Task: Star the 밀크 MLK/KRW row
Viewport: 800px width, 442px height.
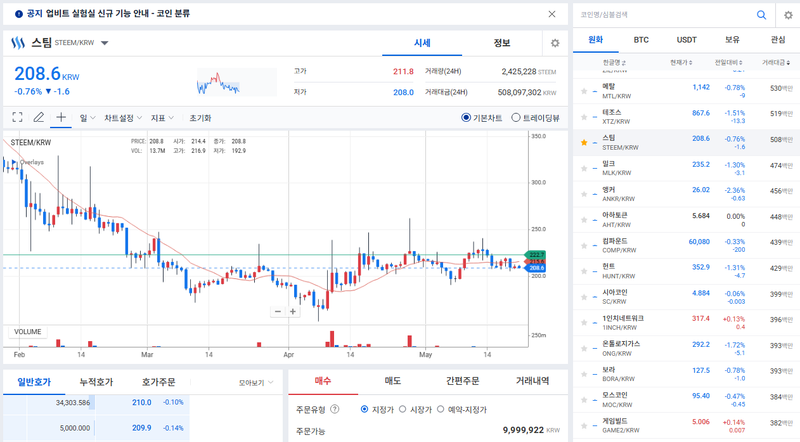Action: click(584, 168)
